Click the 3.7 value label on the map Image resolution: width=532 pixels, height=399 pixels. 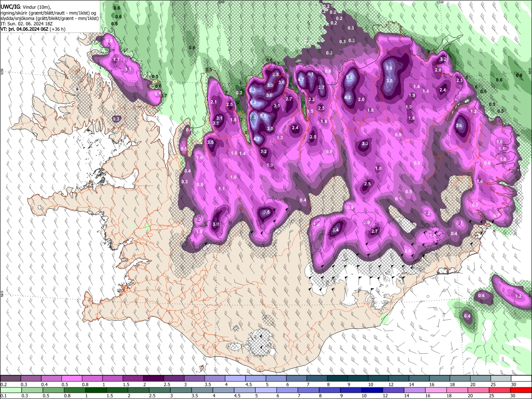pyautogui.click(x=321, y=87)
